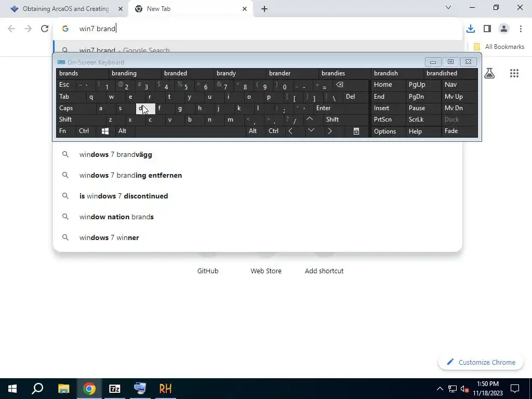Open All Bookmarks folder

point(499,46)
